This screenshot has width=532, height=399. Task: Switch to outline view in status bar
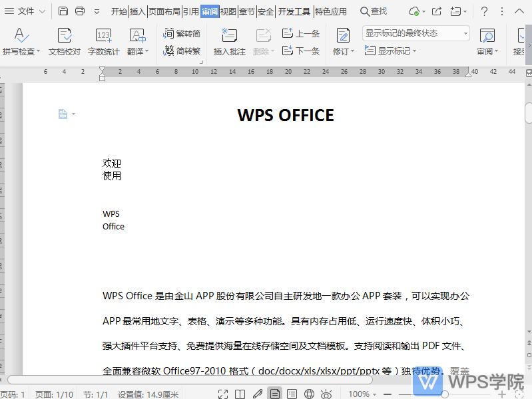tap(292, 394)
